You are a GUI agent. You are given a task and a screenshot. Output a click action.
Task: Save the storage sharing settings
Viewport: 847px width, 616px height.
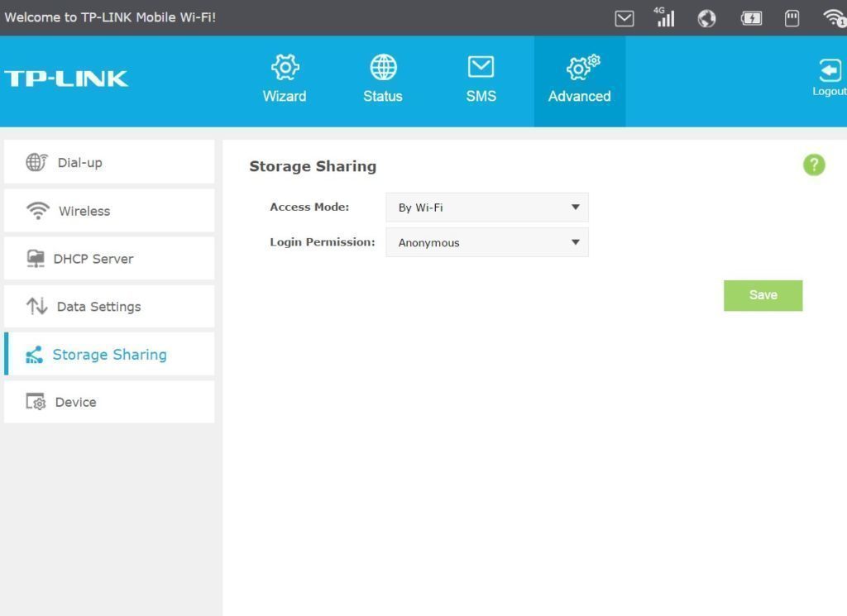pyautogui.click(x=763, y=295)
